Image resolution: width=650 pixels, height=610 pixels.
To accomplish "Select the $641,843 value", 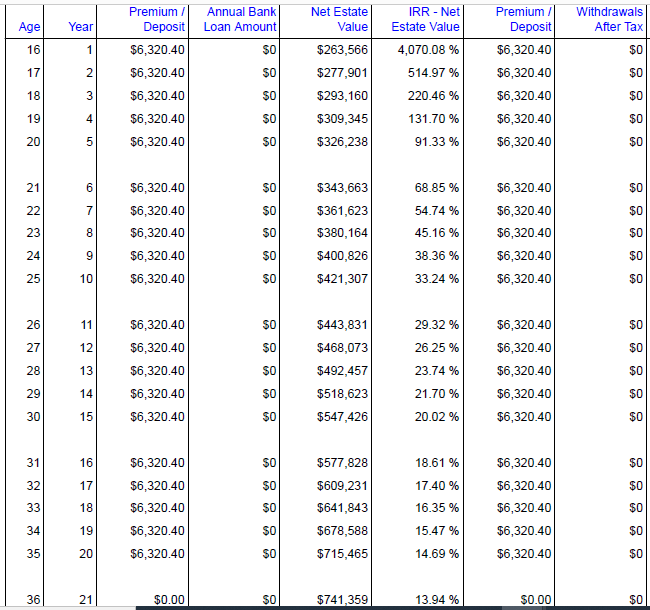I will click(342, 508).
